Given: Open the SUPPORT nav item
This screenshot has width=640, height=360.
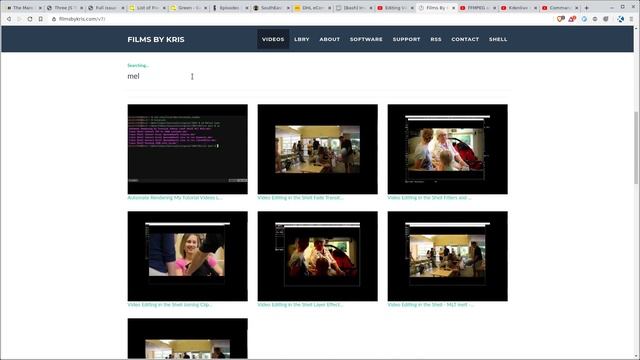Looking at the screenshot, I should [x=407, y=39].
